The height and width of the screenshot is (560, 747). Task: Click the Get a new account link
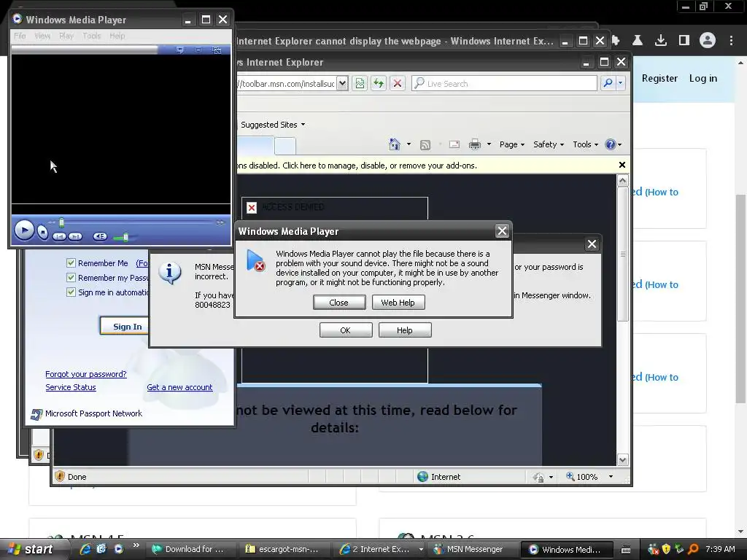pos(179,387)
